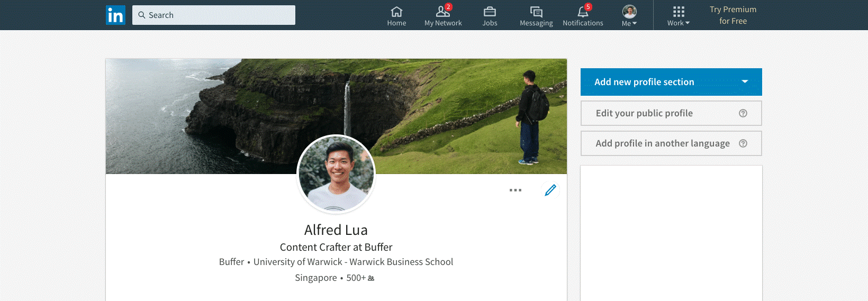Click Edit your public profile button
868x301 pixels.
point(644,113)
